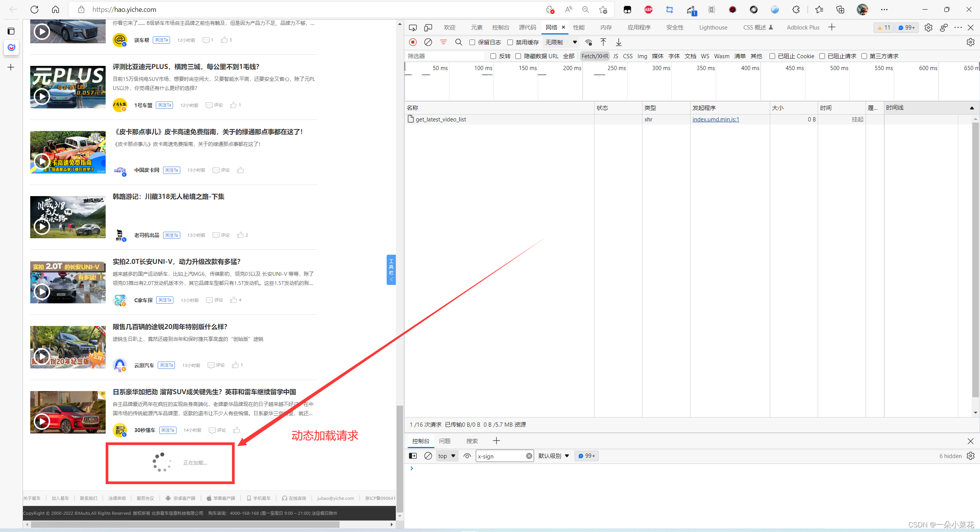Select the Fetch/XHR request filter
Image resolution: width=980 pixels, height=532 pixels.
click(595, 56)
